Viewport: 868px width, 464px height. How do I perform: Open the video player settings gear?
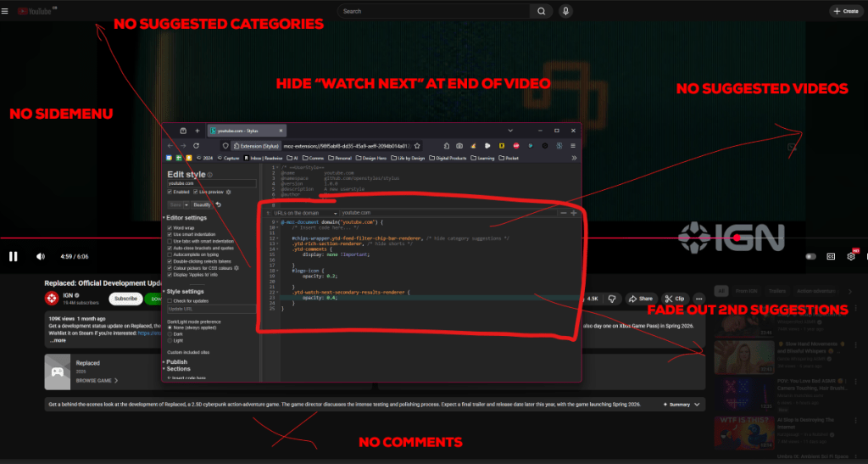pyautogui.click(x=851, y=256)
